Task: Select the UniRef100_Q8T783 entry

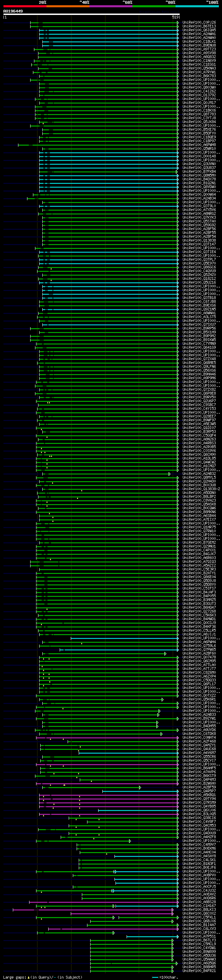Action: pos(199,114)
